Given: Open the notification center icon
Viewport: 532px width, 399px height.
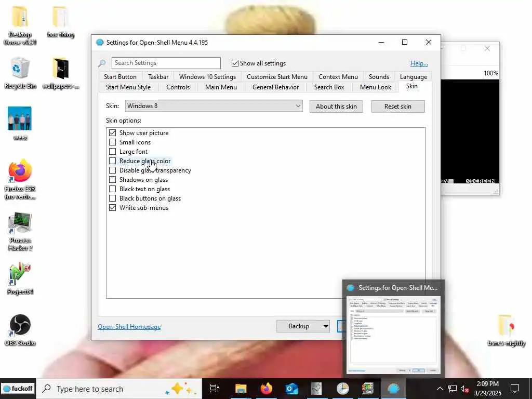Looking at the screenshot, I should pos(515,389).
